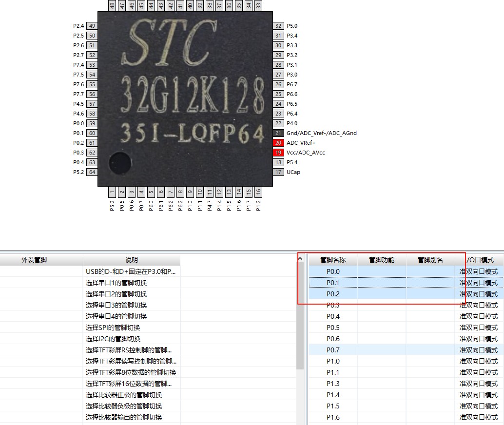Click pin 28 box on the chip

[x=278, y=65]
